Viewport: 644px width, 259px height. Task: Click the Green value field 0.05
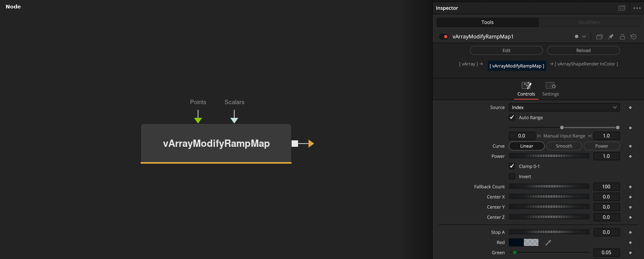[x=607, y=253]
